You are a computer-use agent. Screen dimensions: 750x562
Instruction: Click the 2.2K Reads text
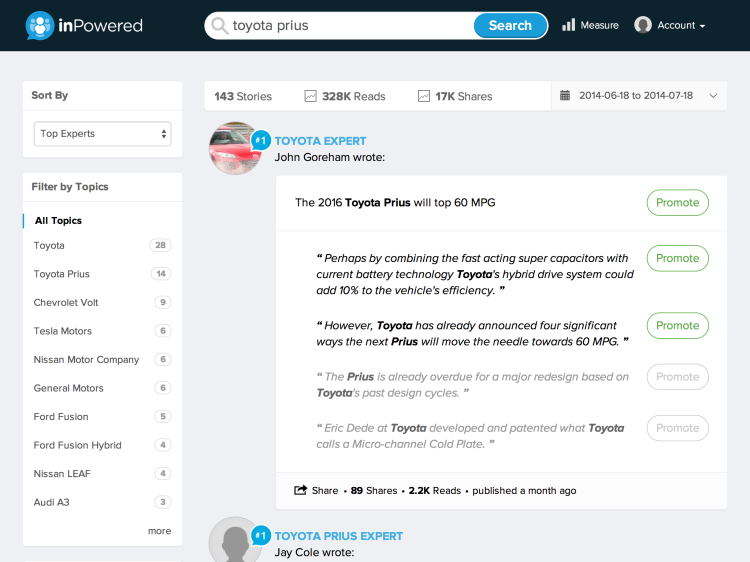coord(435,491)
